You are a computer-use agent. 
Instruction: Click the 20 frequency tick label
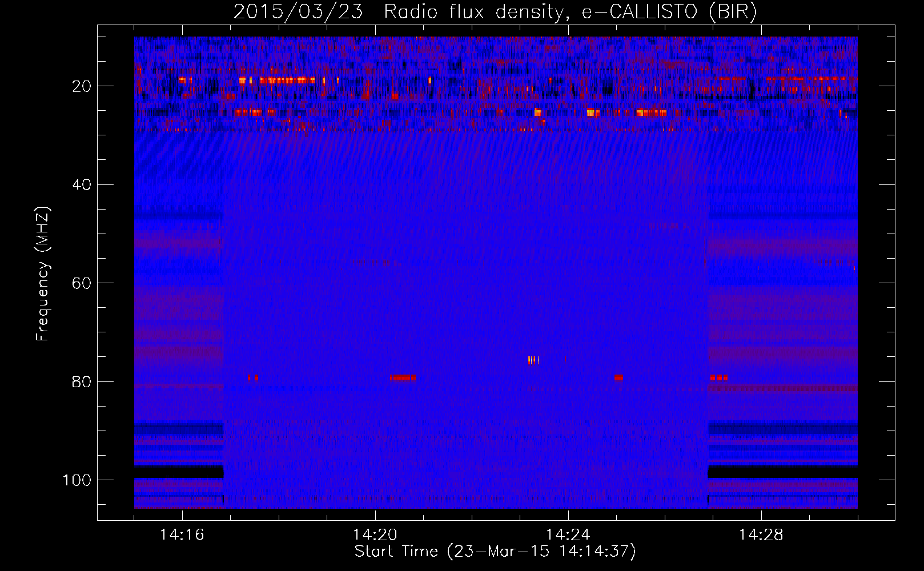click(x=82, y=86)
